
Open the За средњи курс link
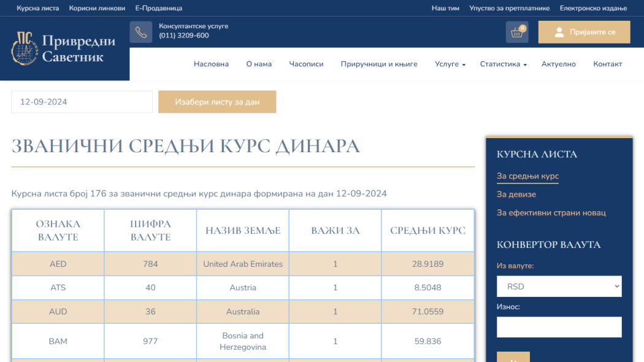[x=527, y=176]
